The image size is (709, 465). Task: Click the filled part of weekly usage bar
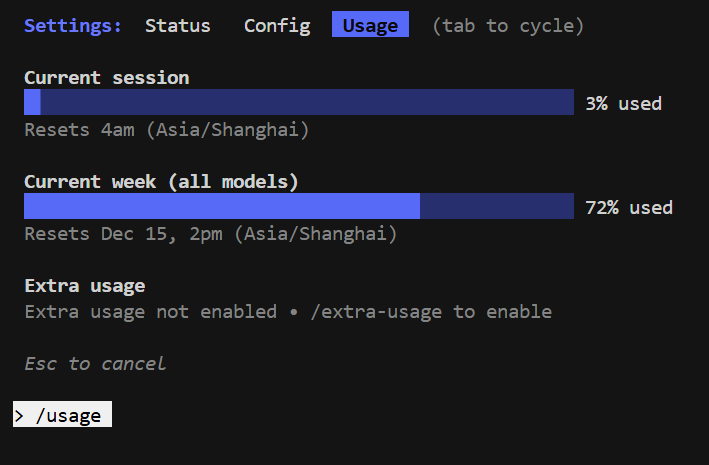point(221,206)
